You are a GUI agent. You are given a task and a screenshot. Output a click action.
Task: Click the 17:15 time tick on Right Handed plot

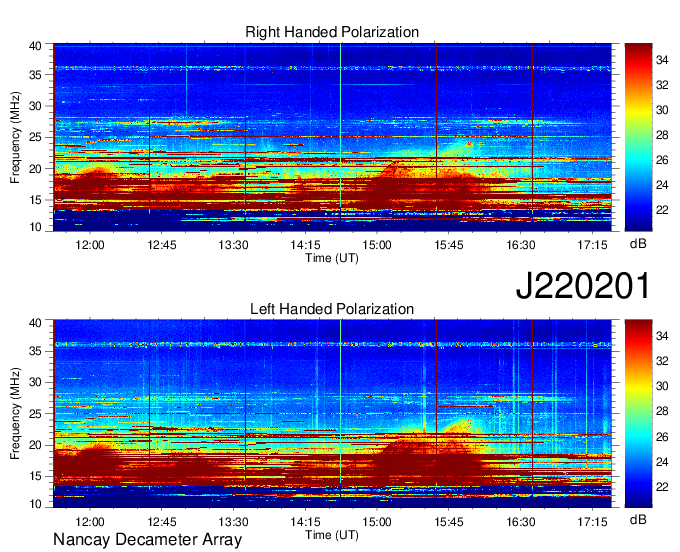click(592, 245)
